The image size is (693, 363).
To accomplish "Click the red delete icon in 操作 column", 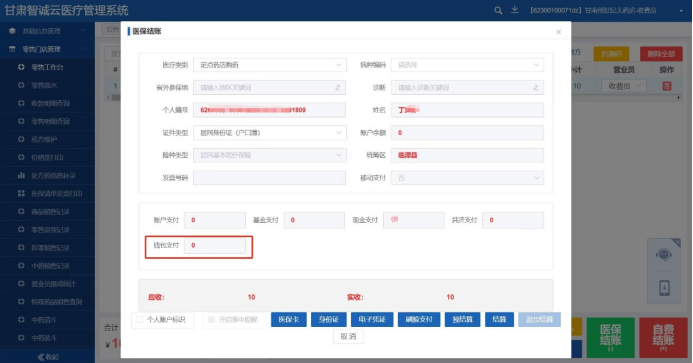I will (x=666, y=86).
